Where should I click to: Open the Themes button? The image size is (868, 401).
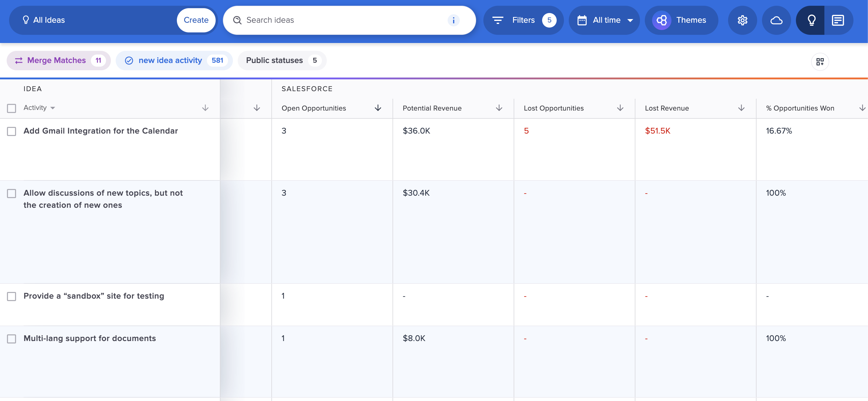[x=681, y=20]
